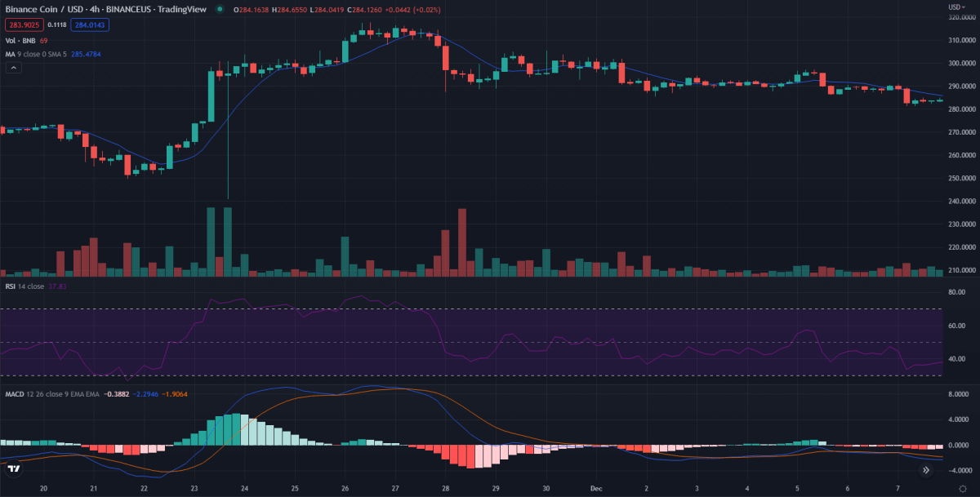Select the RSI 14 close indicator legend
This screenshot has height=497, width=980.
(x=24, y=286)
